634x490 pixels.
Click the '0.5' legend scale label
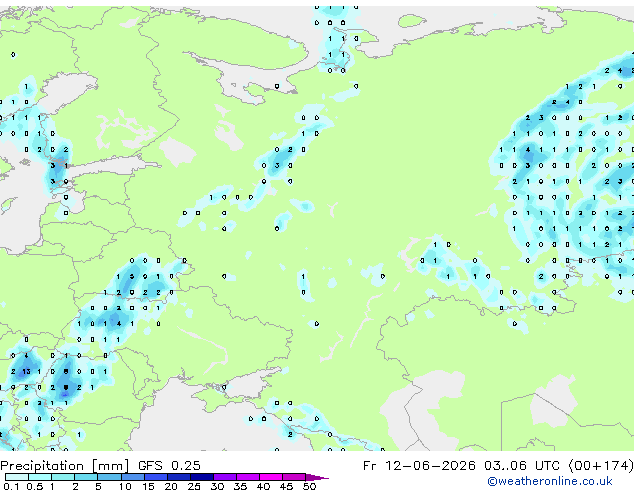click(34, 486)
